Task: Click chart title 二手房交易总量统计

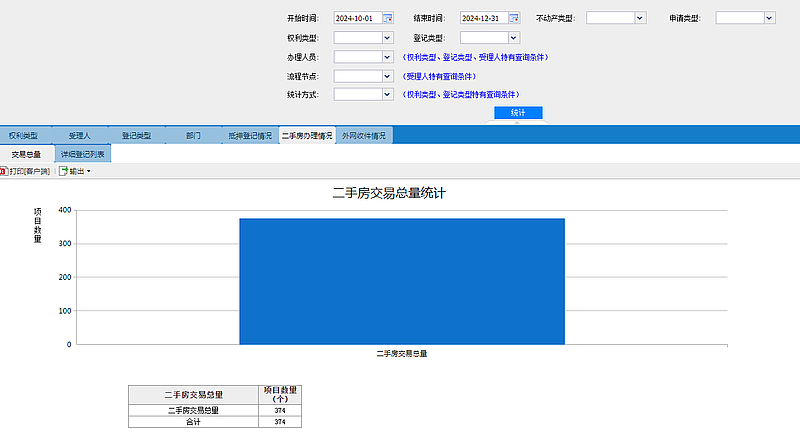Action: point(389,193)
